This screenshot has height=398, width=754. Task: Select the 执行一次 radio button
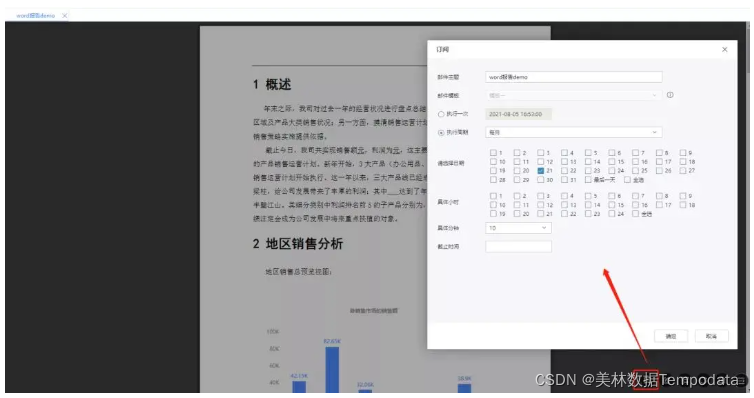coord(441,114)
